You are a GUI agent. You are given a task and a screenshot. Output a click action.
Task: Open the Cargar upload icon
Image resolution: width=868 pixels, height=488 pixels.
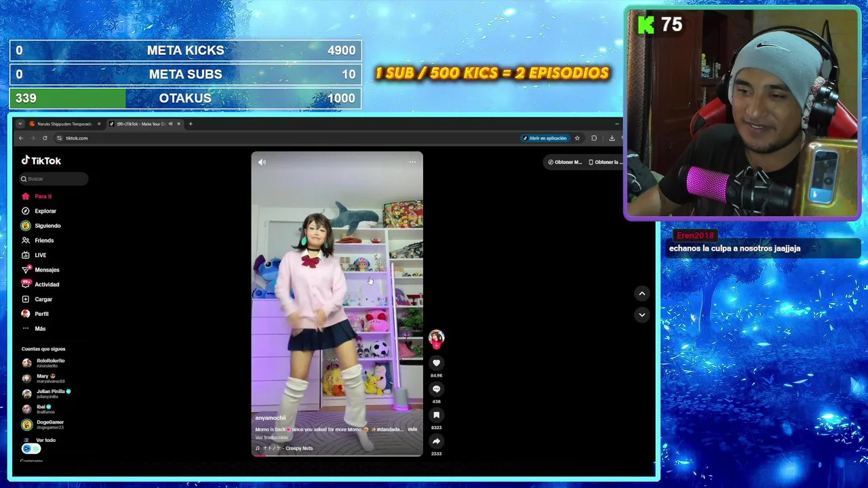[x=26, y=299]
